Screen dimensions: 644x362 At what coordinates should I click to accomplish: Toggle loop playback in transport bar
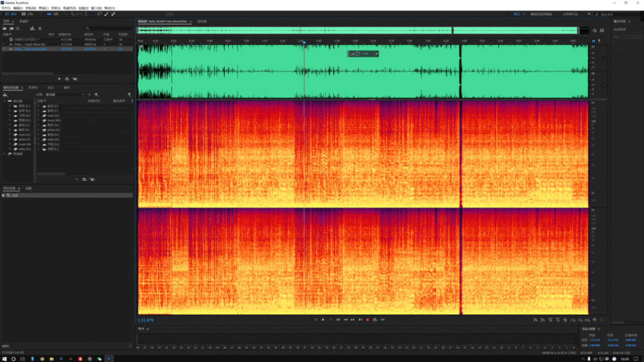375,320
